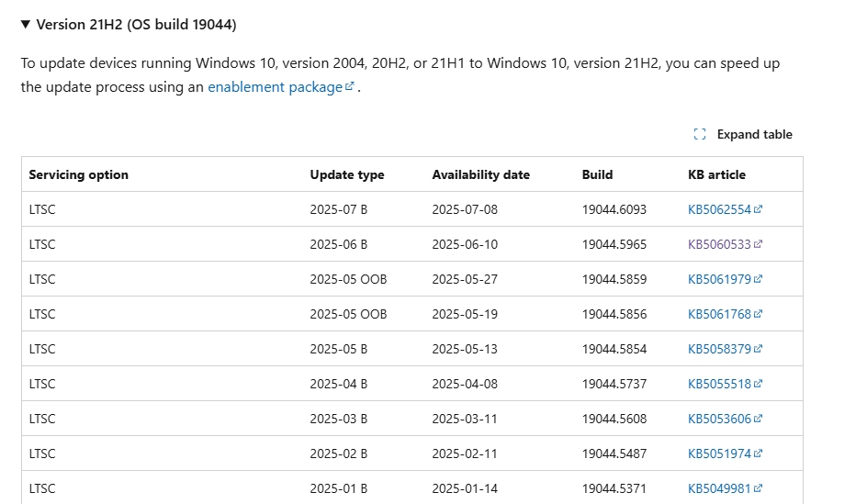Select build number 19044.6093

coord(614,209)
